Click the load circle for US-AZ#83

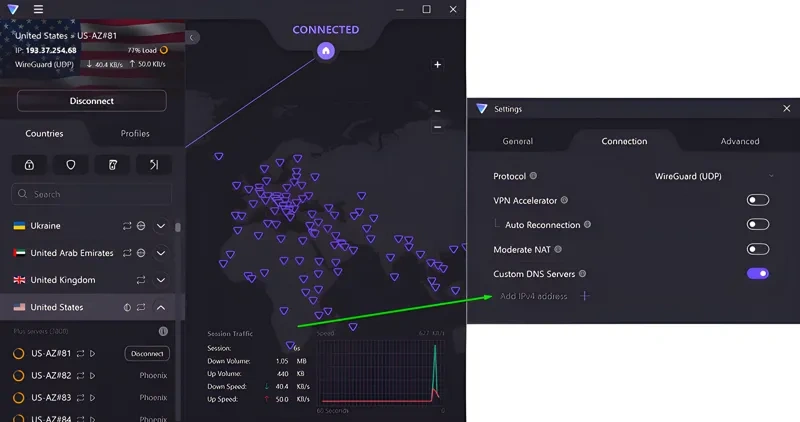(x=18, y=398)
